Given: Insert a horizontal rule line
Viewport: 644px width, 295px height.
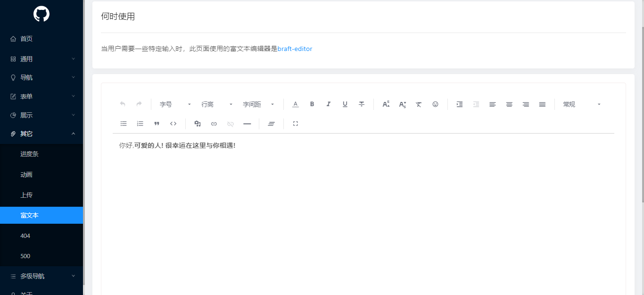Looking at the screenshot, I should (247, 124).
